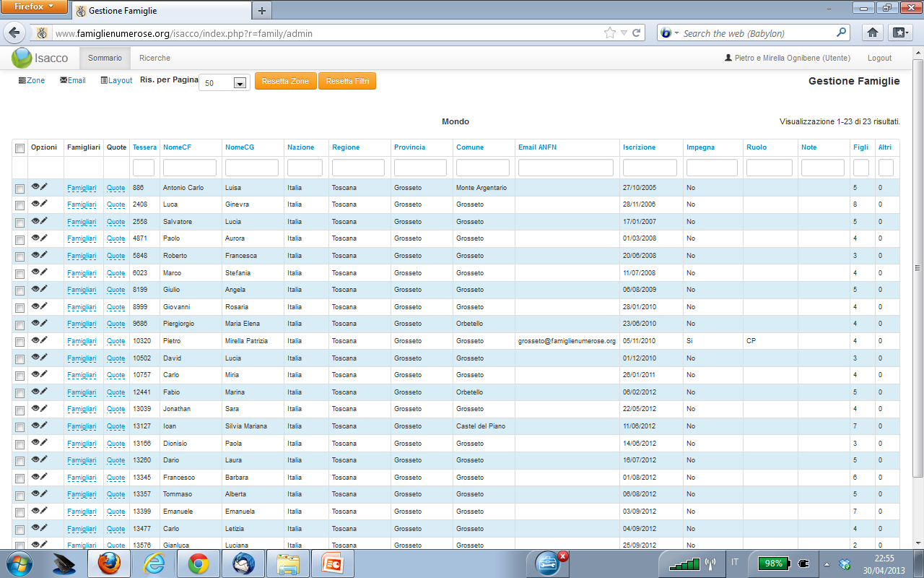This screenshot has width=924, height=578.
Task: Sort table by Iscrizione column
Action: [639, 147]
